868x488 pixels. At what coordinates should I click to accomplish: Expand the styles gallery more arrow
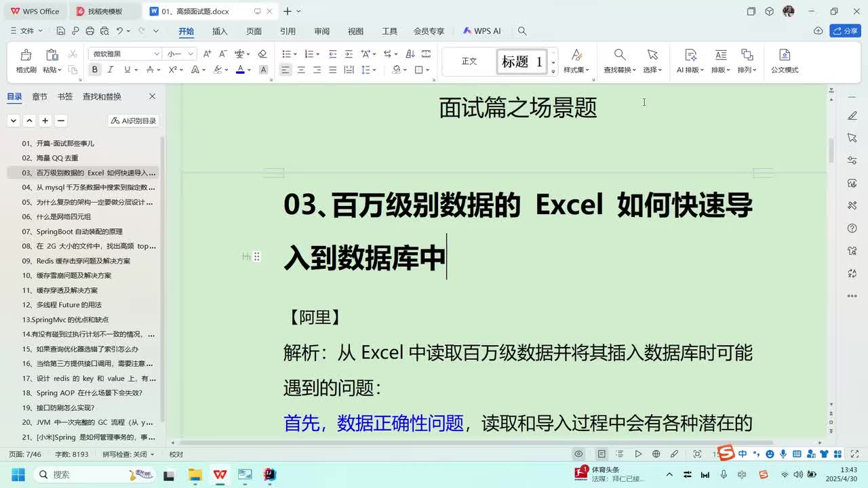[x=553, y=70]
